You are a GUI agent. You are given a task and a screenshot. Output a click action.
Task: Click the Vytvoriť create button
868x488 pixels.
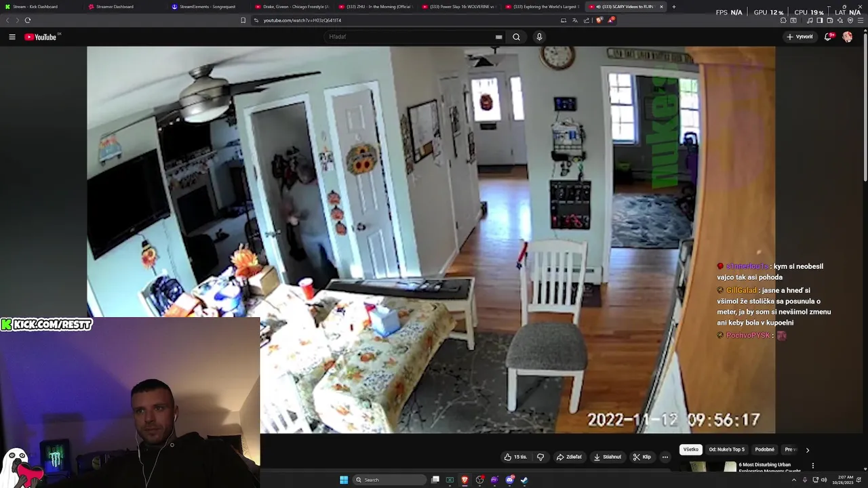tap(800, 37)
